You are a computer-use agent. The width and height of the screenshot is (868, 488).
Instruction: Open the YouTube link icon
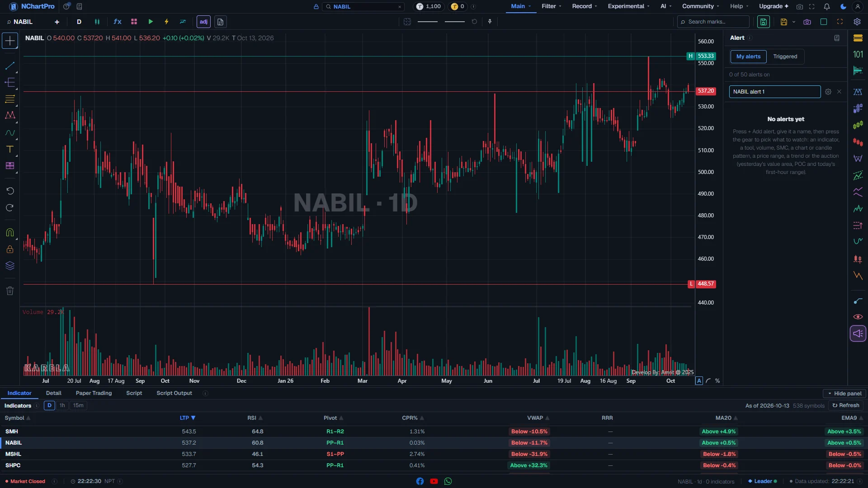[x=434, y=481]
